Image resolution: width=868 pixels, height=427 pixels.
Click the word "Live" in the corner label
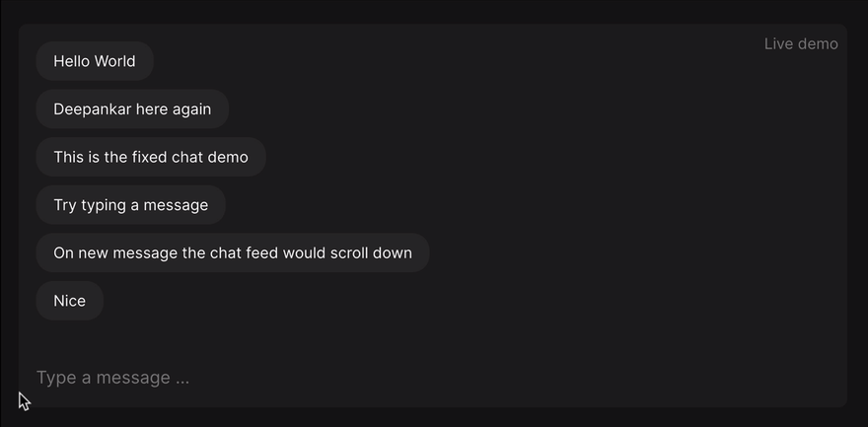(x=779, y=44)
